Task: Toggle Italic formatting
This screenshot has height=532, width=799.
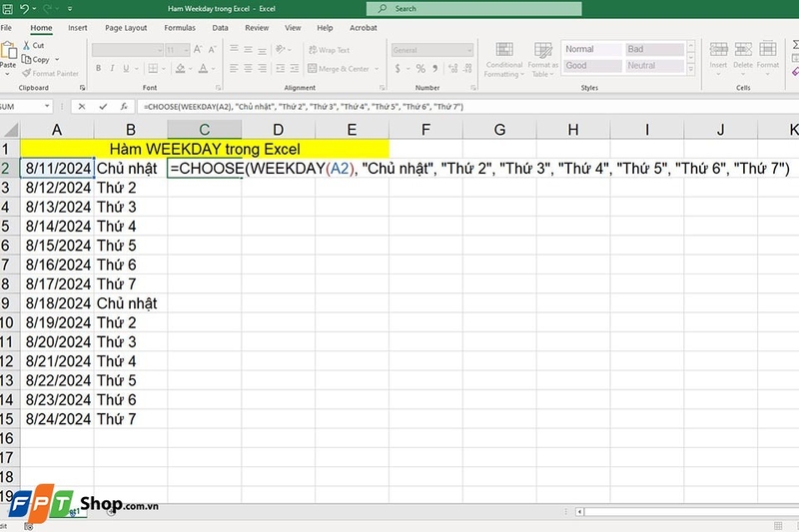Action: tap(112, 68)
